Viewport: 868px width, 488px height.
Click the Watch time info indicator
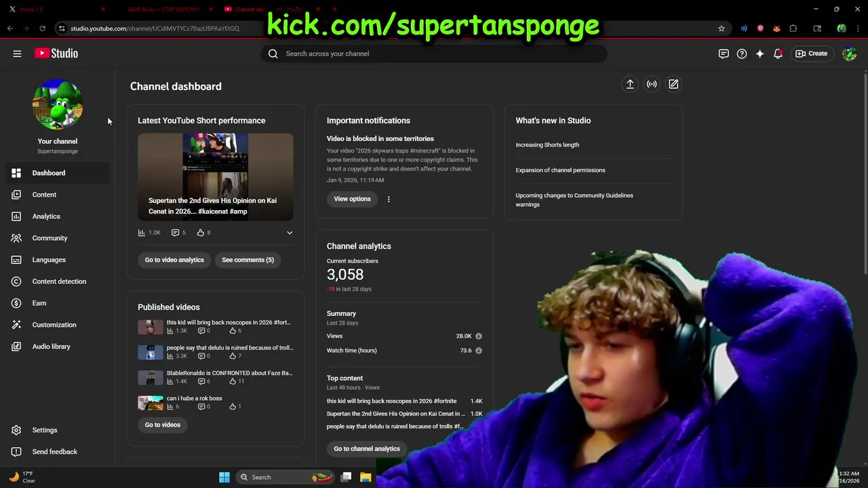479,350
